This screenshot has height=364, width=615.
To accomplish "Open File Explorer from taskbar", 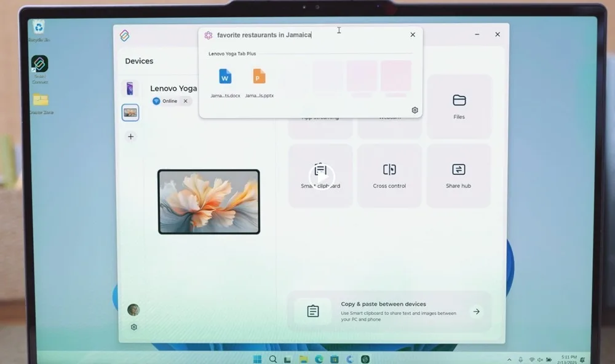I will click(303, 359).
